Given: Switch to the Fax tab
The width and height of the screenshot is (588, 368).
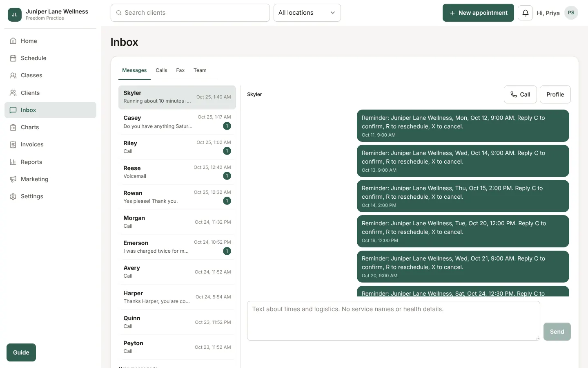Looking at the screenshot, I should (180, 70).
